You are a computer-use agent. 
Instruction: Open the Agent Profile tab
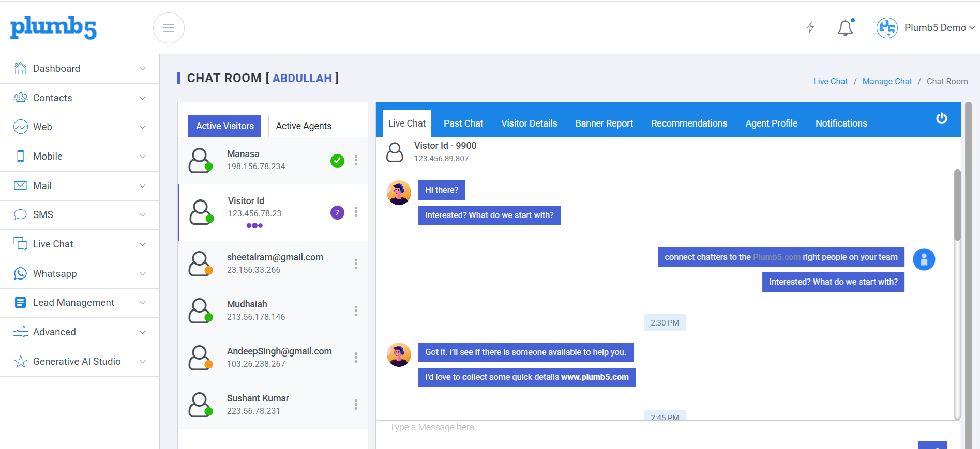[x=772, y=123]
